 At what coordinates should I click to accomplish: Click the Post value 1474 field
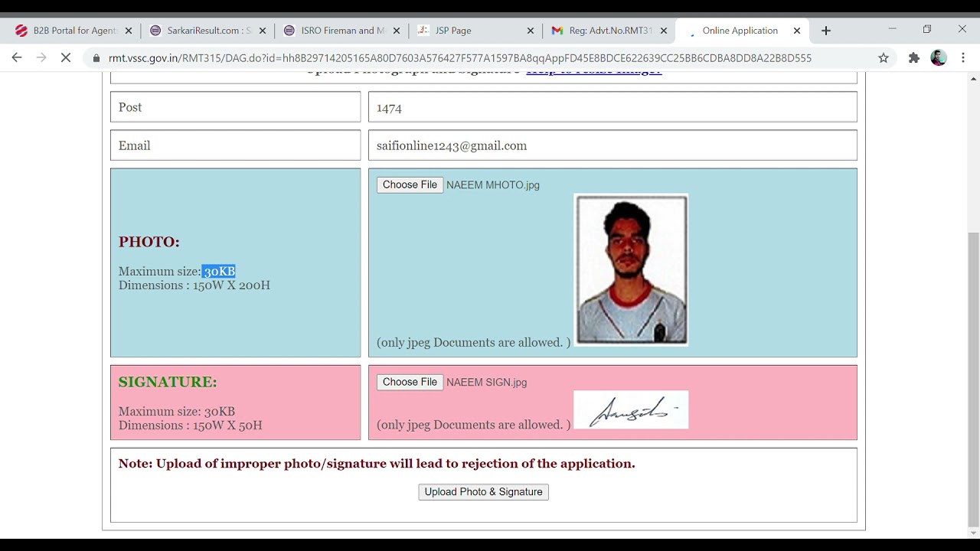(612, 107)
